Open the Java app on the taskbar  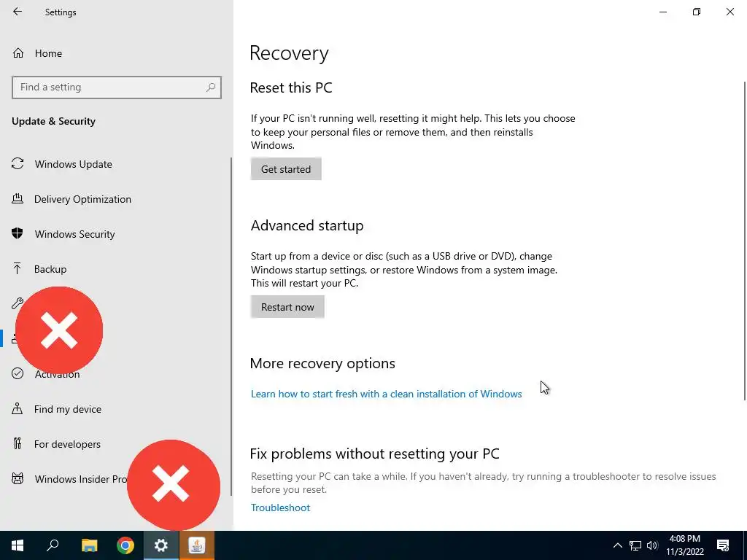click(197, 545)
